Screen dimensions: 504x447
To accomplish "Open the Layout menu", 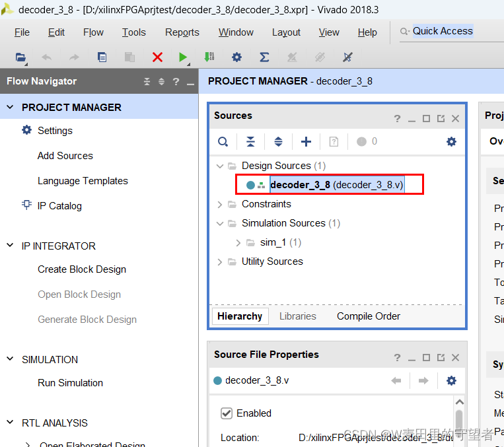I will (x=286, y=32).
